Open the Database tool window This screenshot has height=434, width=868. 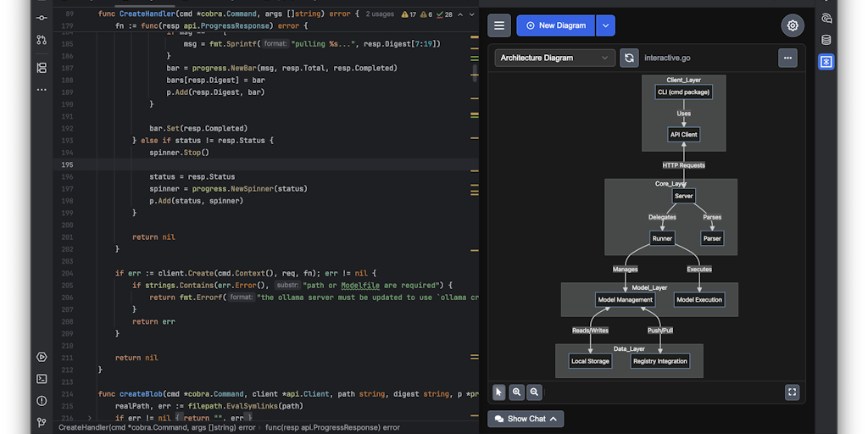coord(826,40)
